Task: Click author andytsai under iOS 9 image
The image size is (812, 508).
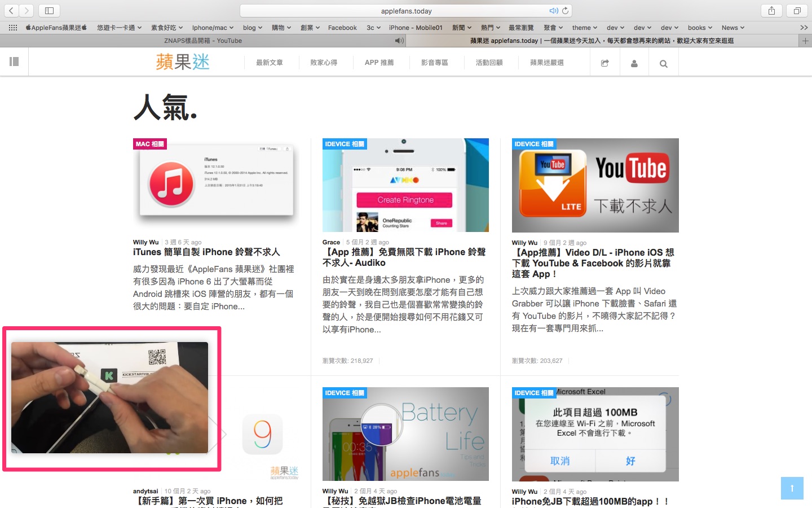Action: tap(145, 491)
